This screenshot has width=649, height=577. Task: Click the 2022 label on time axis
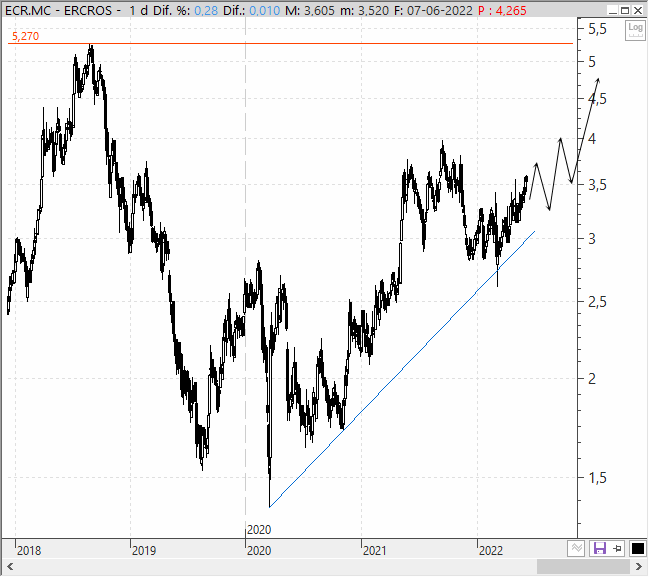(x=491, y=551)
